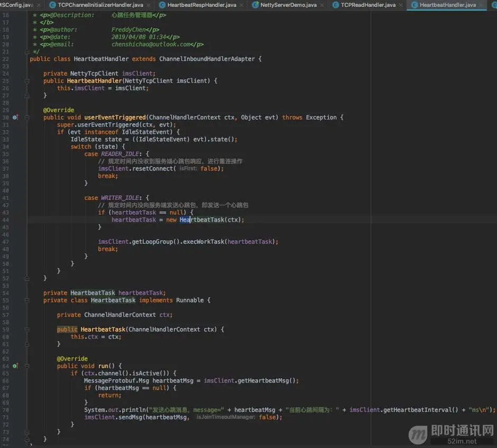Click the highlighted HeartbeatTask constructor call line 44
497x448 pixels.
(x=202, y=220)
